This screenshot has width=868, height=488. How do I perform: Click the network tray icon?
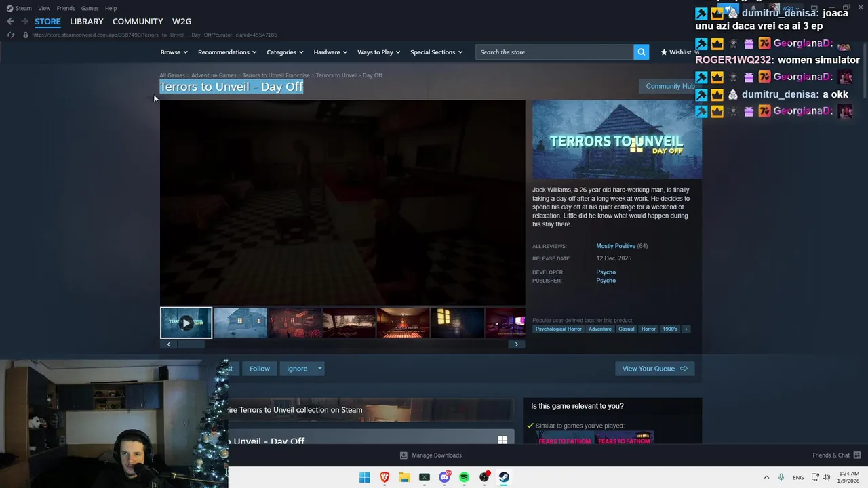coord(815,477)
